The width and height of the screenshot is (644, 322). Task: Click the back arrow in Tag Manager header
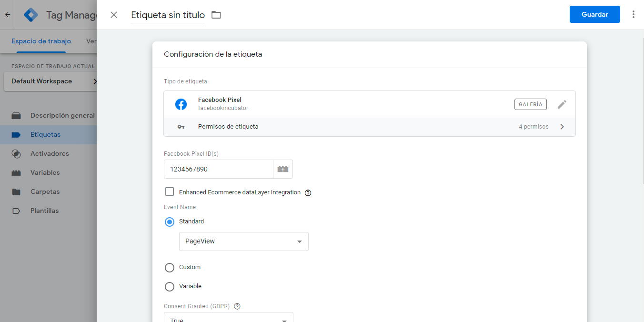coord(8,15)
